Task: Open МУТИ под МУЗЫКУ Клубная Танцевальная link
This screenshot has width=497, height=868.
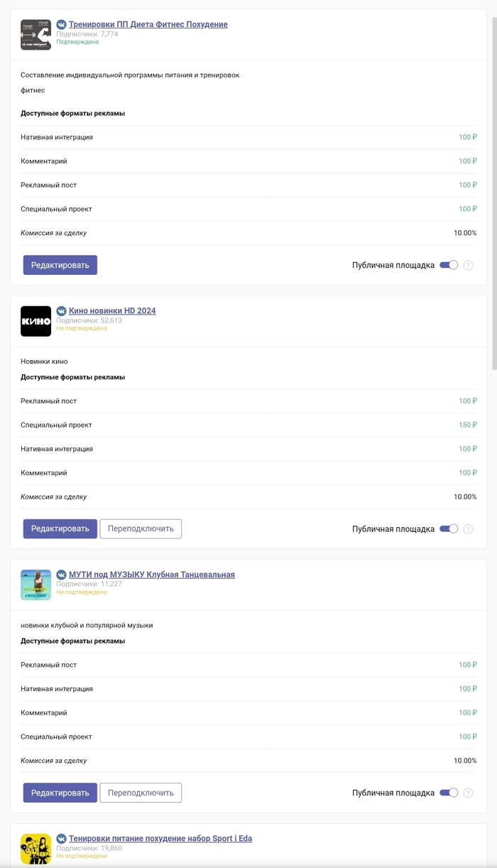Action: click(x=151, y=575)
